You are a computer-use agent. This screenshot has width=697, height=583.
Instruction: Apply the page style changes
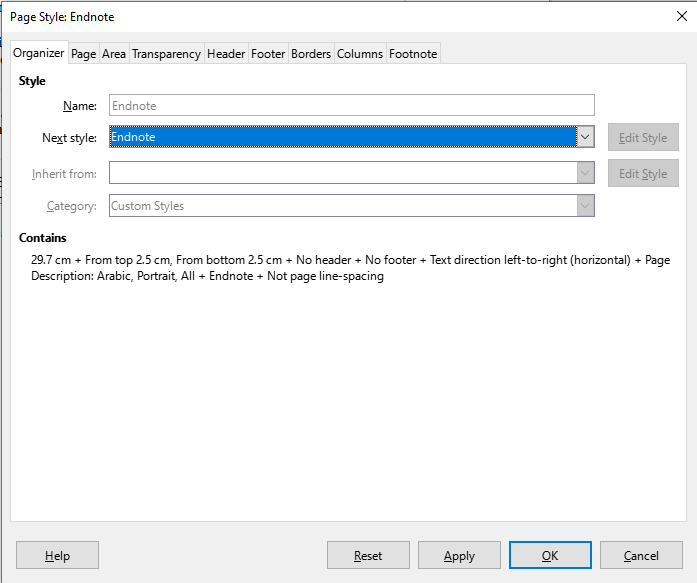click(459, 555)
